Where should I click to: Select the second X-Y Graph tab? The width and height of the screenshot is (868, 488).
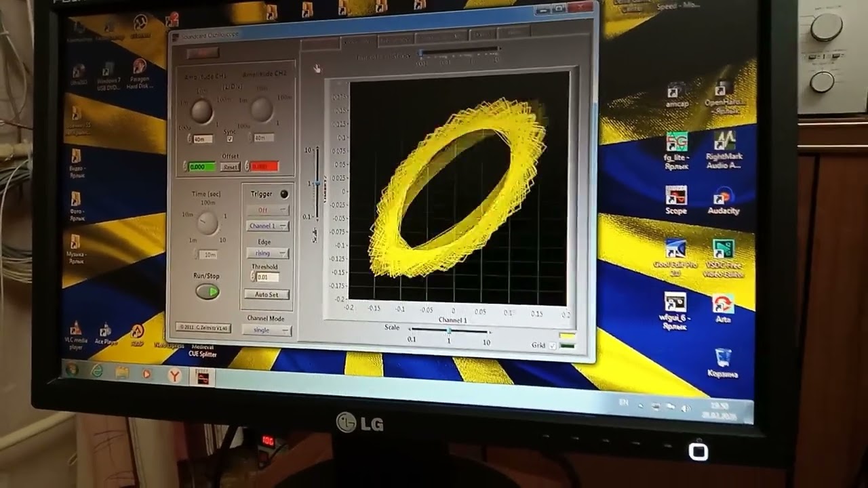click(358, 41)
